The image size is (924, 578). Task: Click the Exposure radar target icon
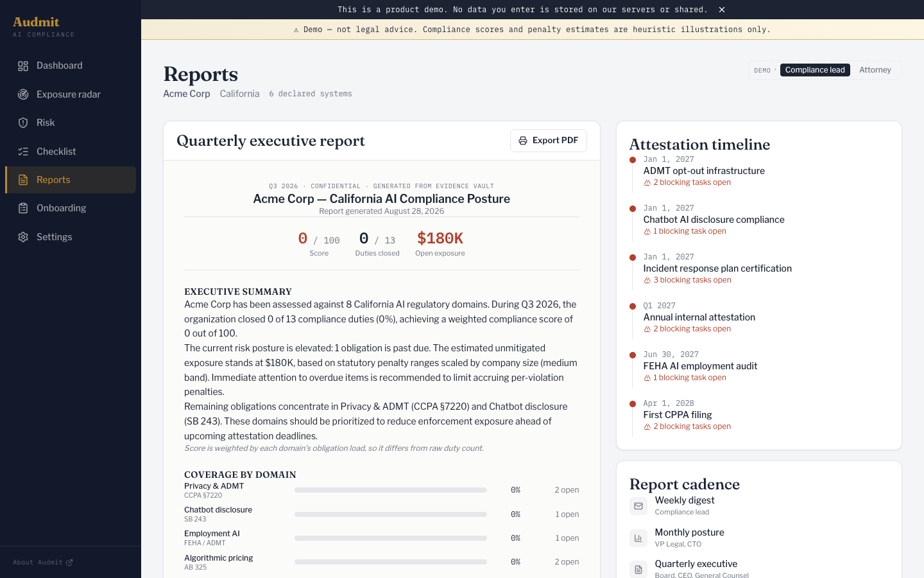(x=23, y=94)
